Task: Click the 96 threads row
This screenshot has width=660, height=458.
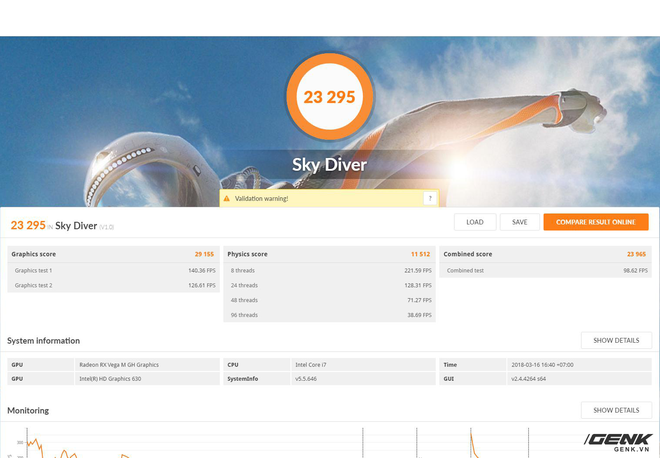Action: click(x=330, y=315)
